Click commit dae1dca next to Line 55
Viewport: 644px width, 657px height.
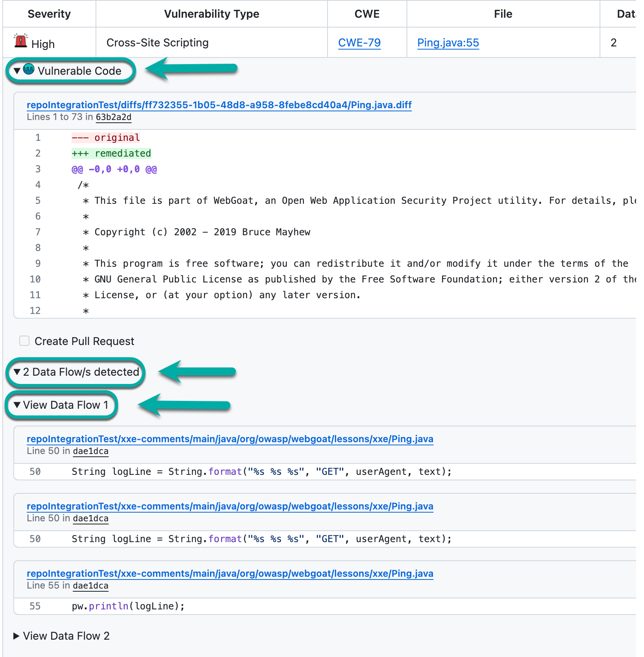90,586
